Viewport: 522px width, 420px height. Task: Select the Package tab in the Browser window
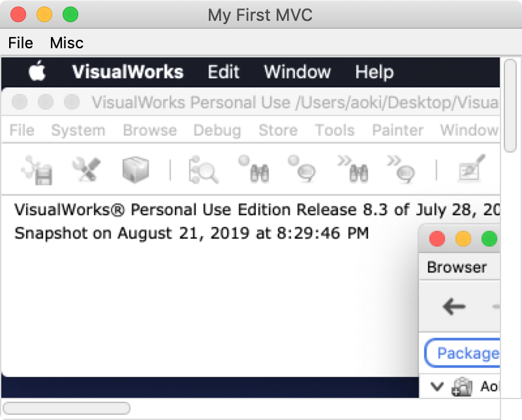[463, 353]
